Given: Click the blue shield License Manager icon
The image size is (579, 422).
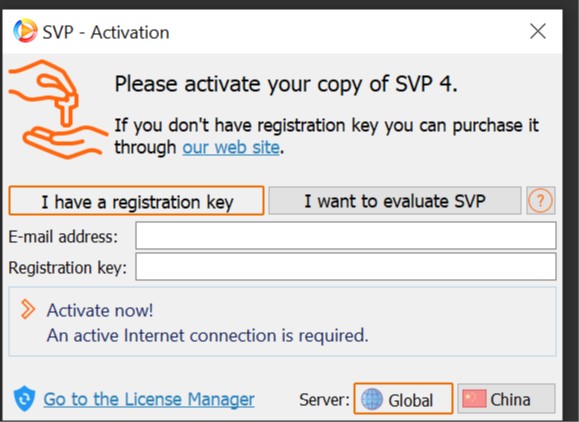Looking at the screenshot, I should [x=24, y=398].
